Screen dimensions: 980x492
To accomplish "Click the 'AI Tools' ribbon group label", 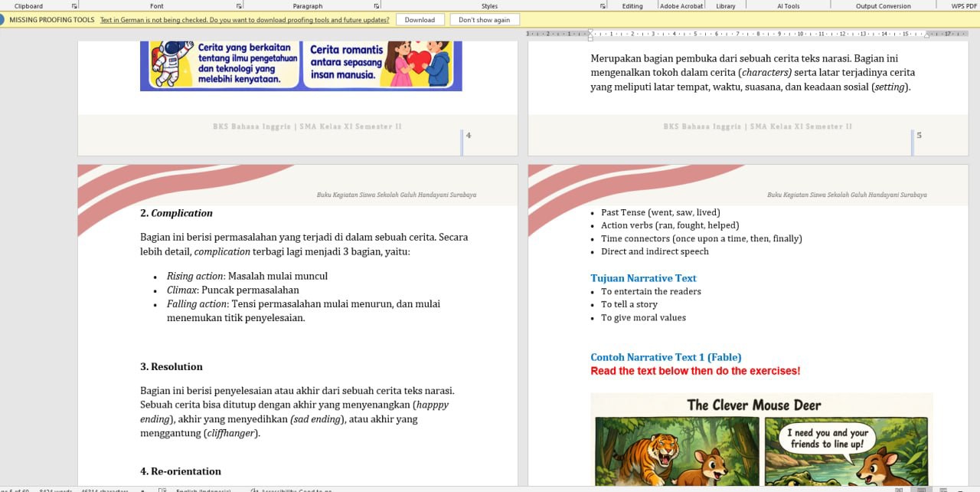I will [788, 6].
